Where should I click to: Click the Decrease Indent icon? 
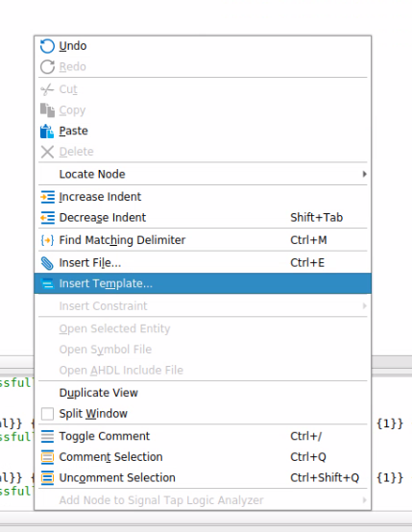[47, 217]
